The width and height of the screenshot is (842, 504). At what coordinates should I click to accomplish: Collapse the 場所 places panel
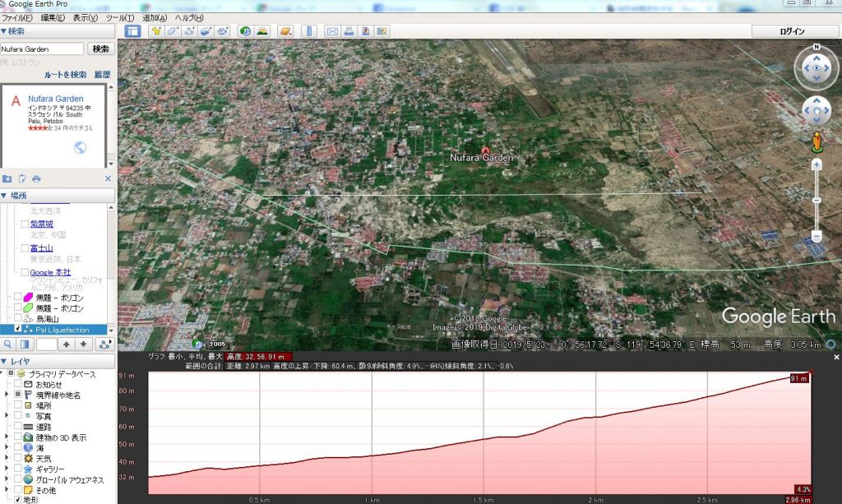point(4,196)
